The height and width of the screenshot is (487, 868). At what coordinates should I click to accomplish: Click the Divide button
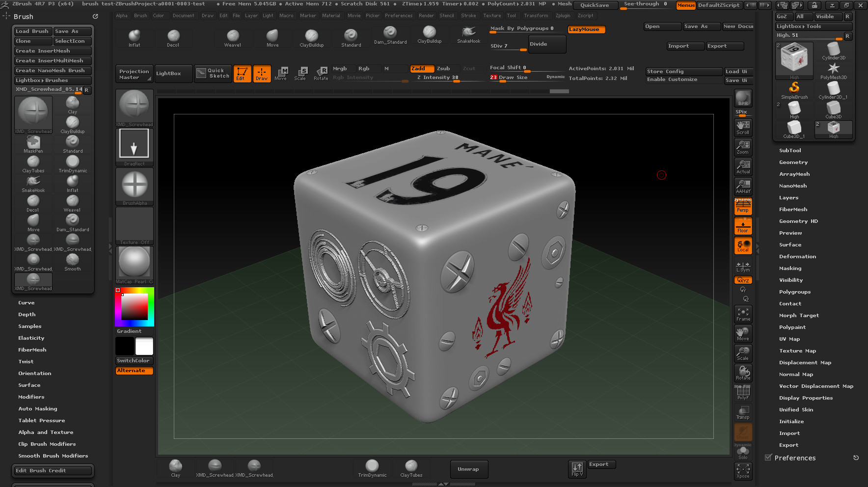[546, 44]
